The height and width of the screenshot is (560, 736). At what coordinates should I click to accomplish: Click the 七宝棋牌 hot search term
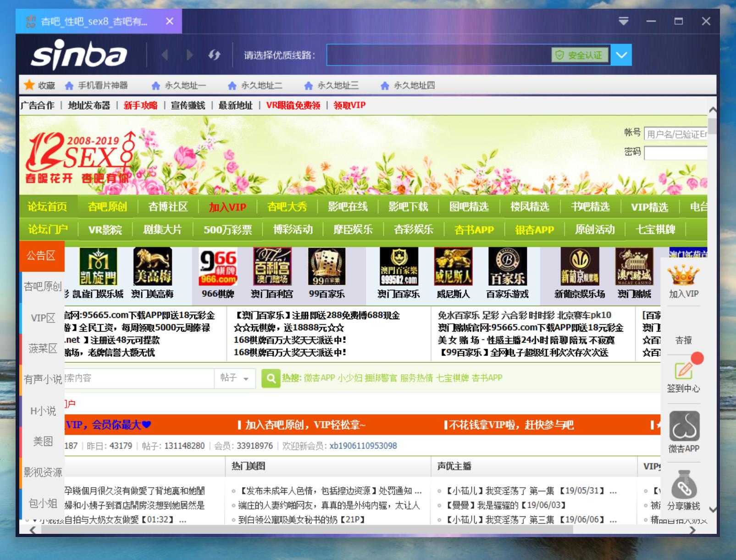(x=452, y=378)
